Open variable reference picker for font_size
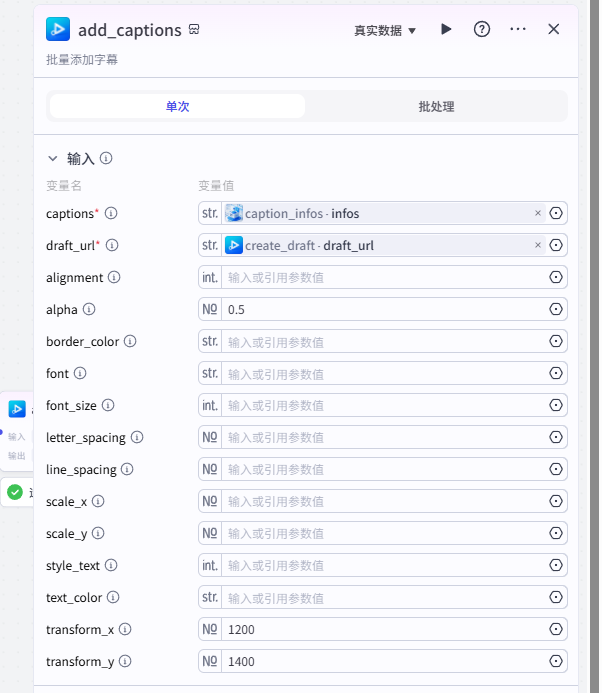 tap(556, 405)
